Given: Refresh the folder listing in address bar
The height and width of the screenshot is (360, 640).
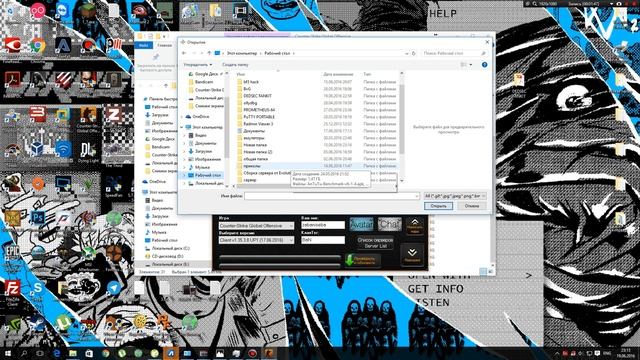Looking at the screenshot, I should (413, 53).
